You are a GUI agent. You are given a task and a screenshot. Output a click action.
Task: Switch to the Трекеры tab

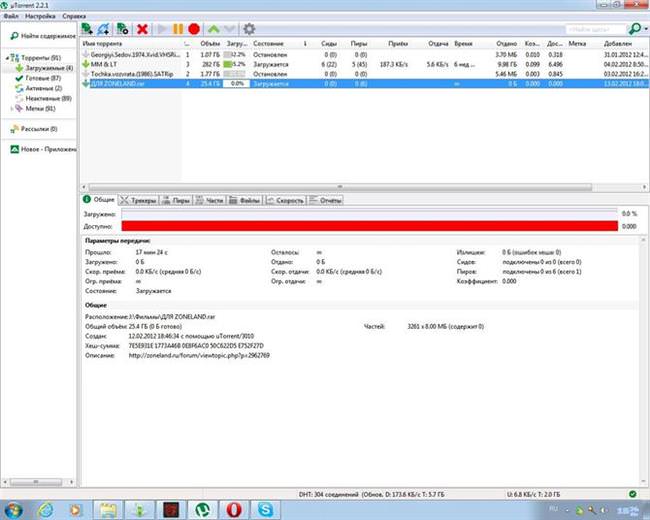point(138,201)
